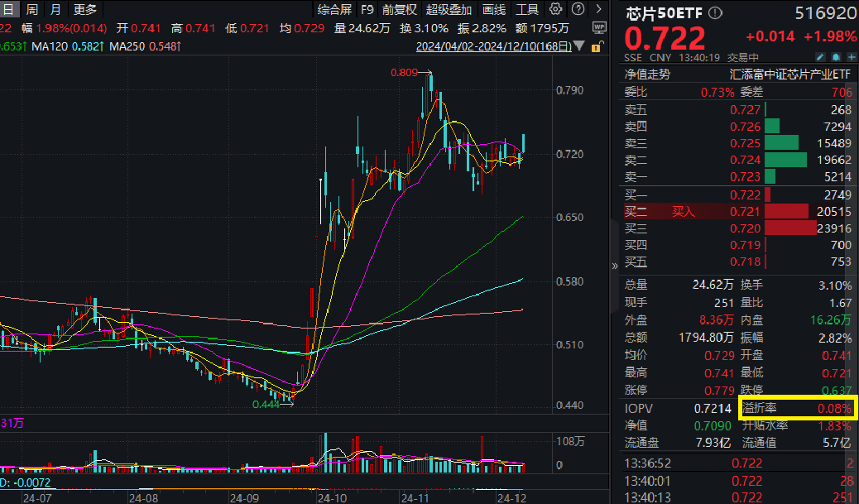Switch to weekly 周 chart period
The width and height of the screenshot is (859, 504).
pyautogui.click(x=31, y=10)
